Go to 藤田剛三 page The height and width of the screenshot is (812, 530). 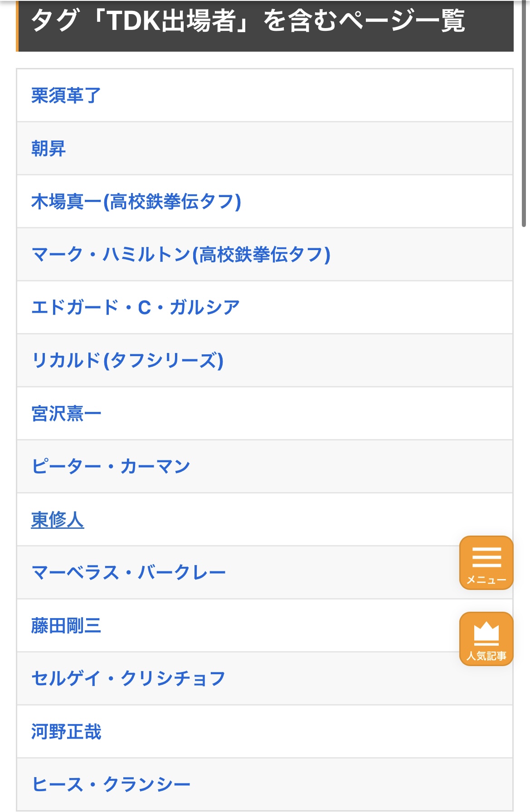66,626
